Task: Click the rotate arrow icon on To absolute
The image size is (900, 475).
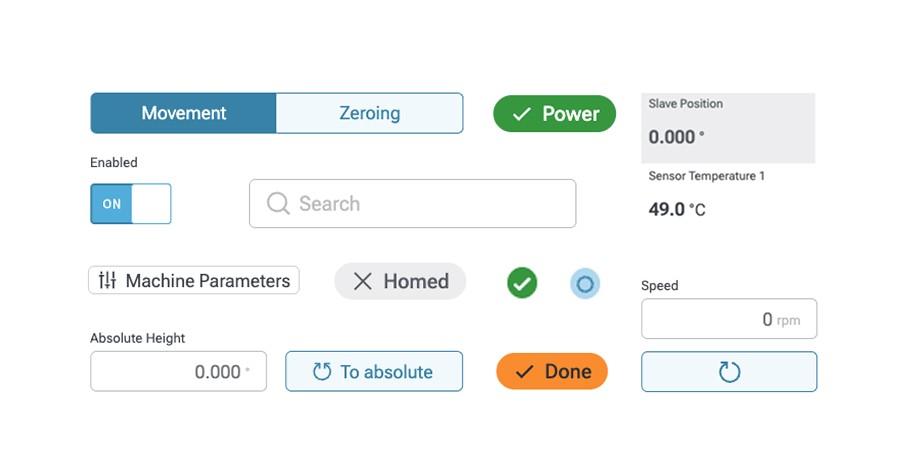Action: point(321,372)
